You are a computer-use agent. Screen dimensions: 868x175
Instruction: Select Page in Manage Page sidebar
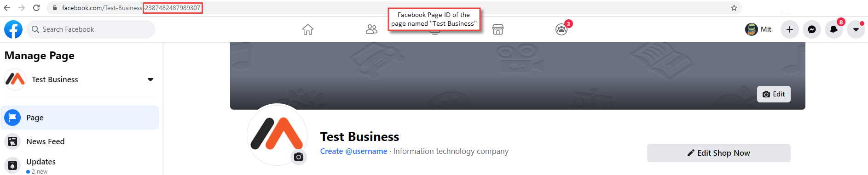(x=80, y=118)
